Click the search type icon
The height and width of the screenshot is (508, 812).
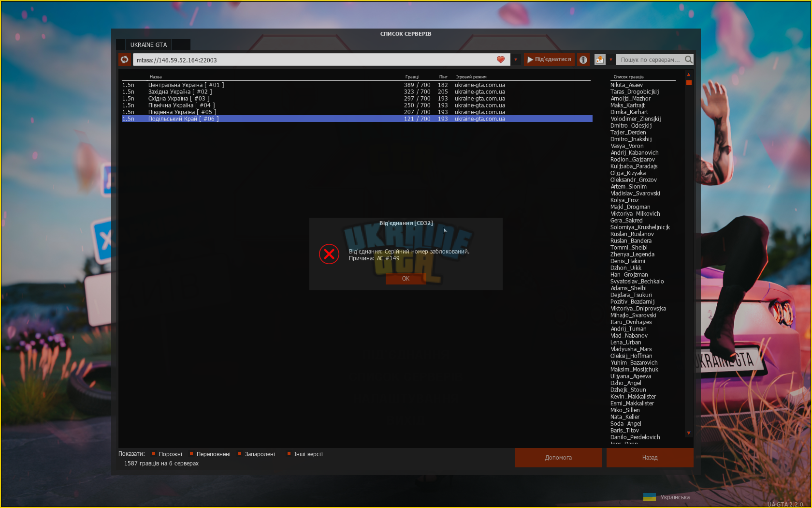pos(600,60)
